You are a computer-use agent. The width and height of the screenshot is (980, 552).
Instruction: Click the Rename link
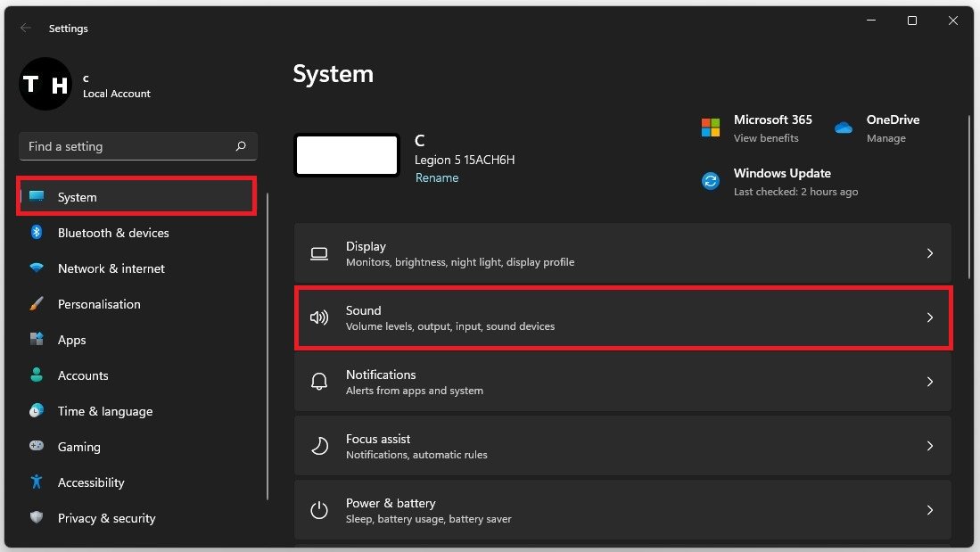437,177
